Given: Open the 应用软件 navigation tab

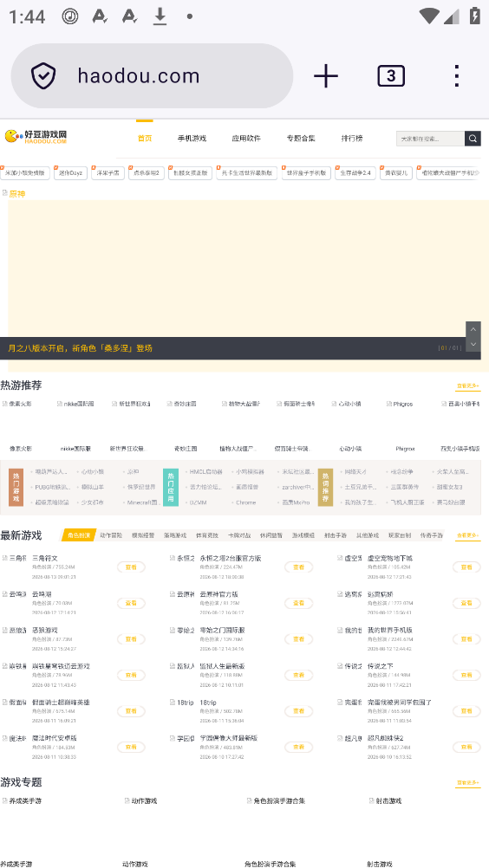Looking at the screenshot, I should [x=246, y=139].
